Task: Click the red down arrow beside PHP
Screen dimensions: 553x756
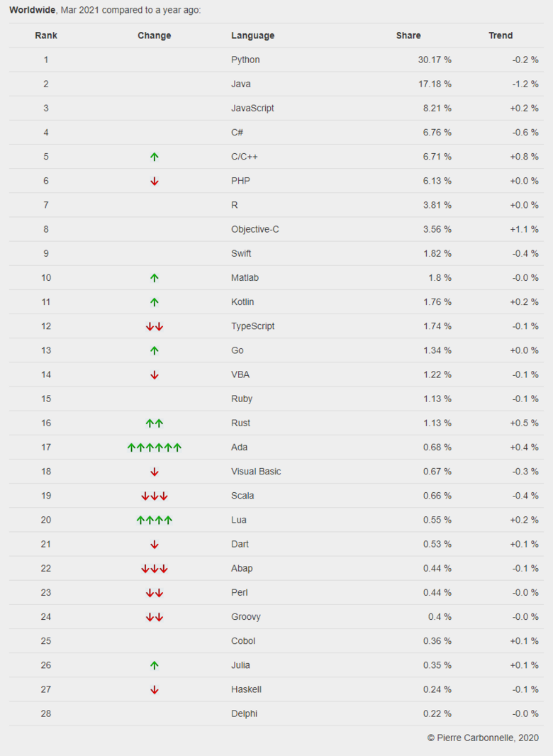Action: pos(155,182)
